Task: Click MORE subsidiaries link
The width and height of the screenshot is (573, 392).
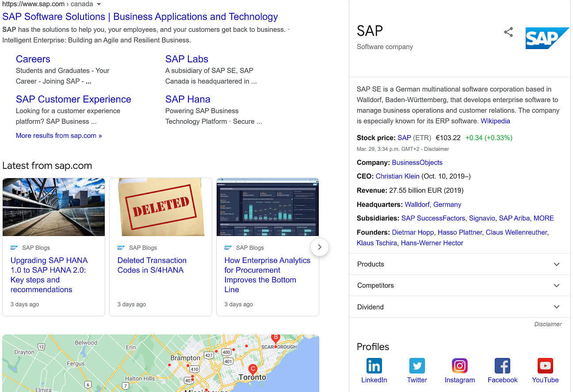Action: click(544, 218)
